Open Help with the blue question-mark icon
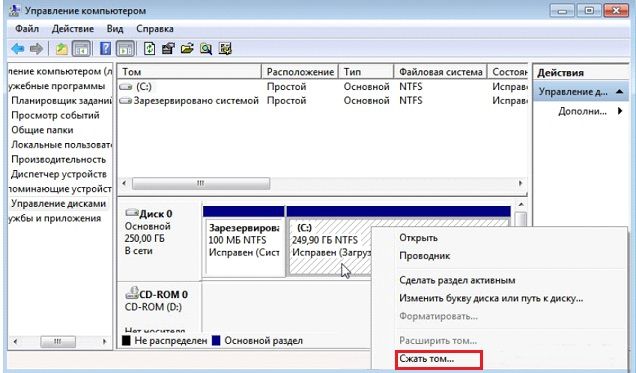This screenshot has height=373, width=636. coord(105,49)
